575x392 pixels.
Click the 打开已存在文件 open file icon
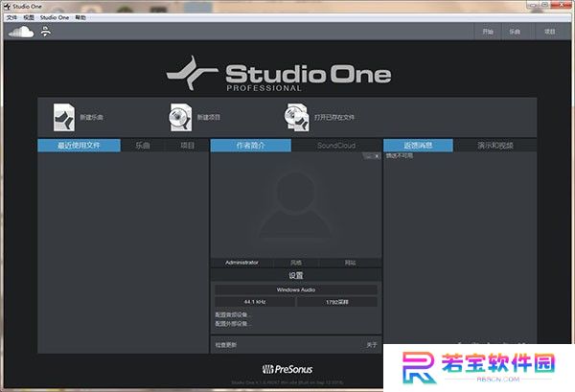(297, 117)
